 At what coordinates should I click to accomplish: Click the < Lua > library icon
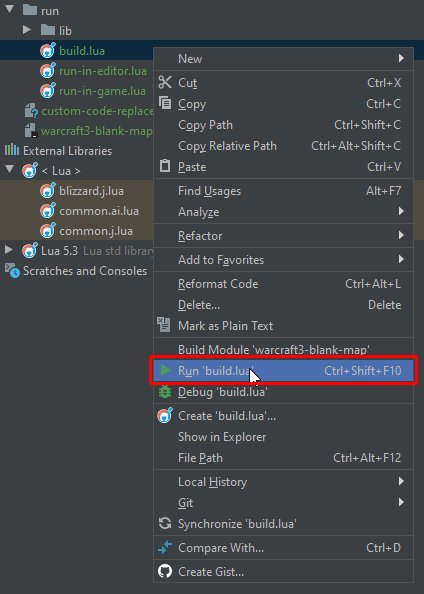pyautogui.click(x=30, y=170)
